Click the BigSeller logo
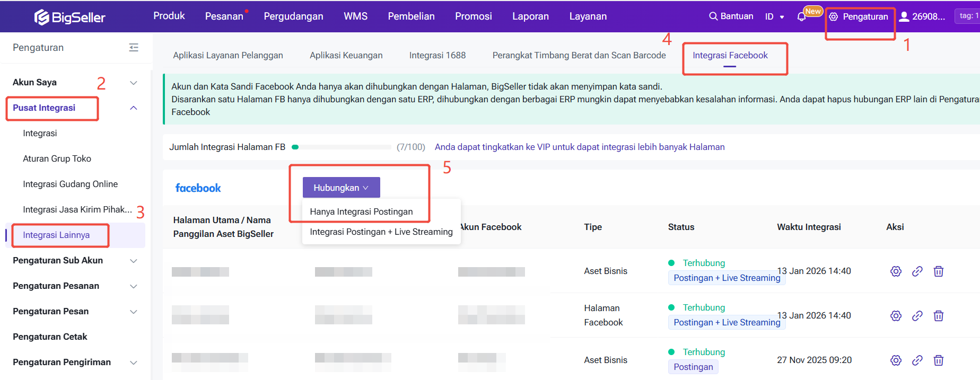The width and height of the screenshot is (980, 380). tap(70, 17)
